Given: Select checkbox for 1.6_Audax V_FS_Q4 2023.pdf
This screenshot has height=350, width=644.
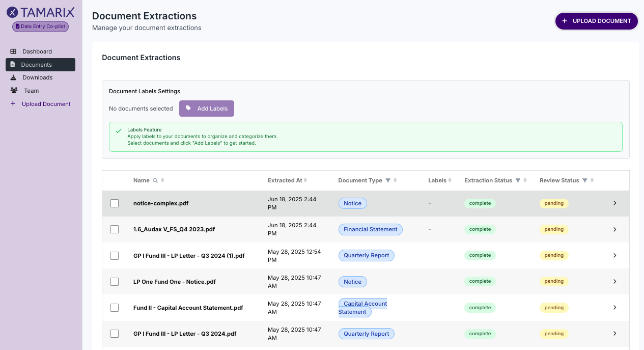Looking at the screenshot, I should pyautogui.click(x=115, y=229).
